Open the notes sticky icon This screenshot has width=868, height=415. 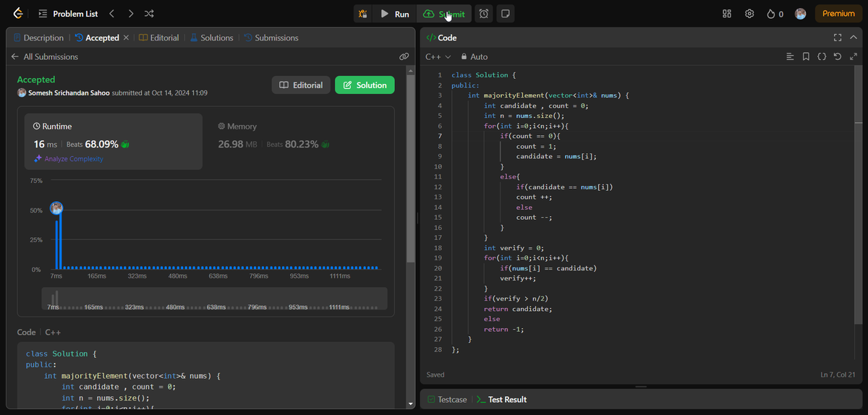click(506, 14)
